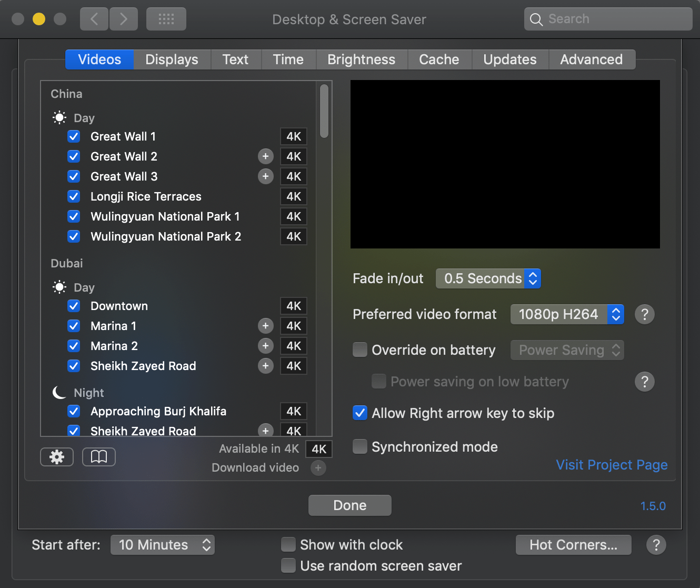The height and width of the screenshot is (588, 700).
Task: Click the video list vertical scrollbar
Action: [x=324, y=111]
